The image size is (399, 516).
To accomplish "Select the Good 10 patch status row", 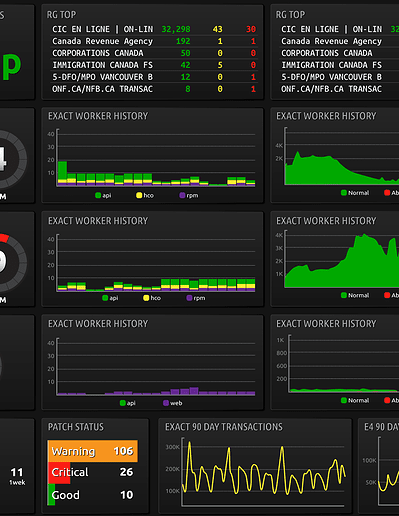I will pyautogui.click(x=93, y=495).
